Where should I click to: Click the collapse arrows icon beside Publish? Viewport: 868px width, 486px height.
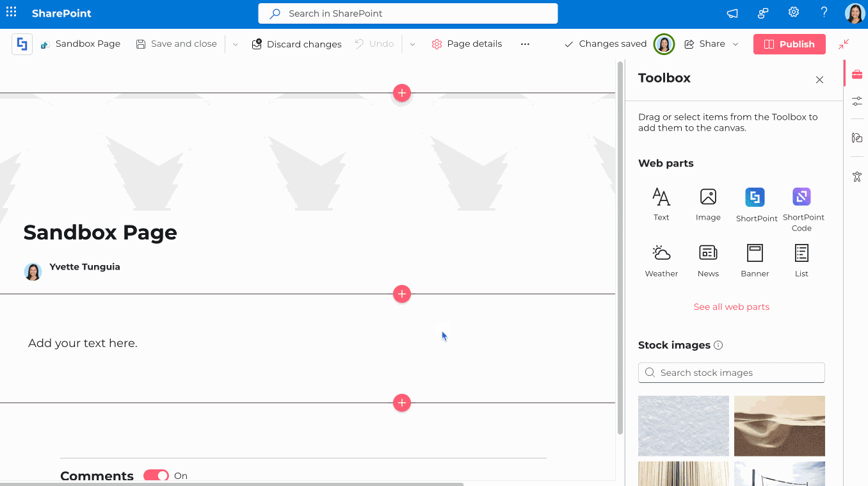[x=844, y=44]
